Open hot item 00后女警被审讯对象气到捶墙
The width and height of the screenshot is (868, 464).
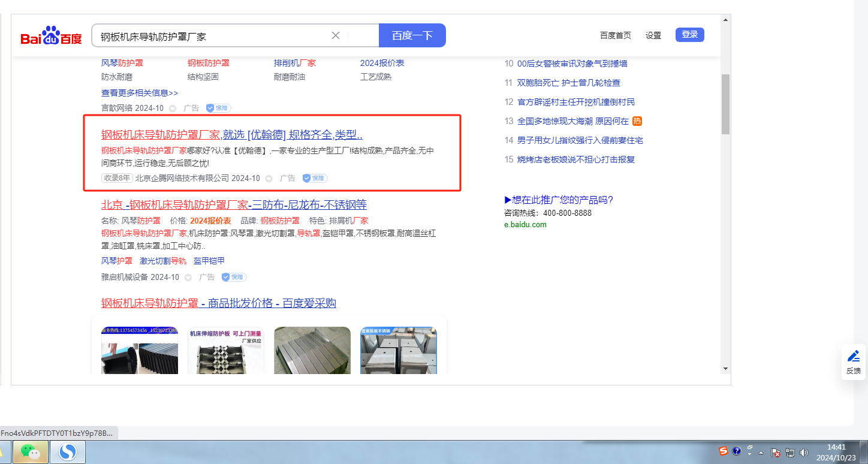(x=572, y=64)
